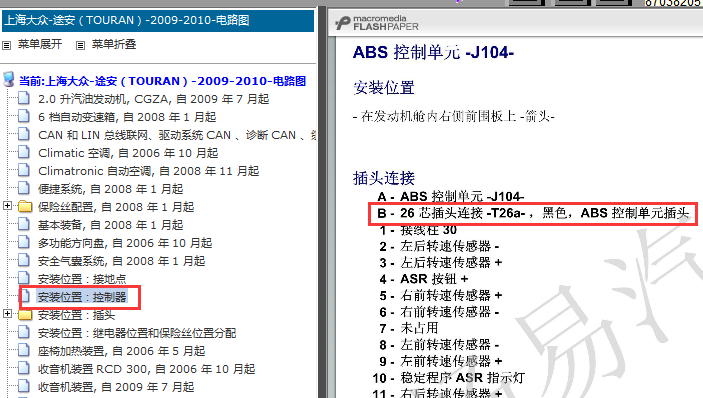Image resolution: width=703 pixels, height=398 pixels.
Task: Click the icon beside 菜单展开
Action: pyautogui.click(x=6, y=45)
